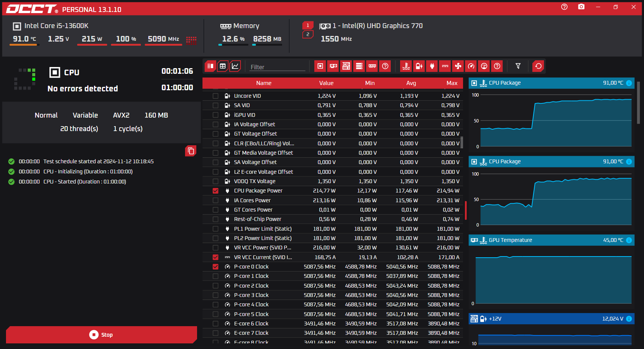The height and width of the screenshot is (349, 644).
Task: Uncheck the VR VCC Current checkbox
Action: coord(215,257)
